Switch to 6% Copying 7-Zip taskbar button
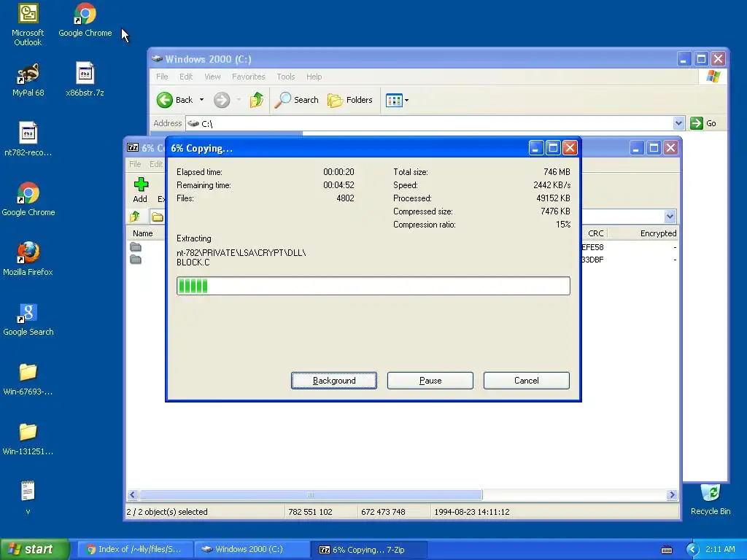 coord(368,550)
